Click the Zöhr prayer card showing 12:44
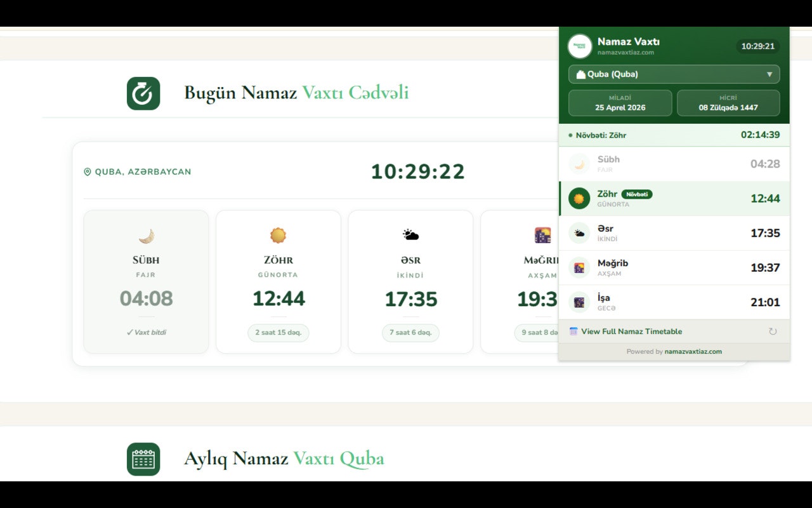812x508 pixels. tap(278, 281)
